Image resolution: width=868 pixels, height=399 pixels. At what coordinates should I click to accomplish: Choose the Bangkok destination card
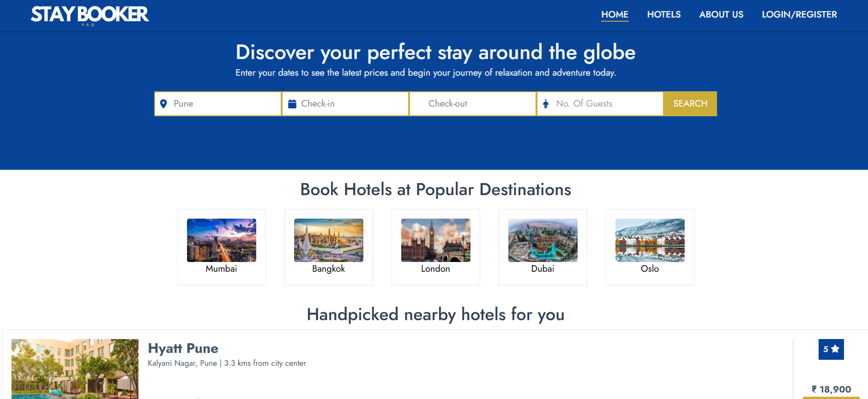tap(329, 247)
